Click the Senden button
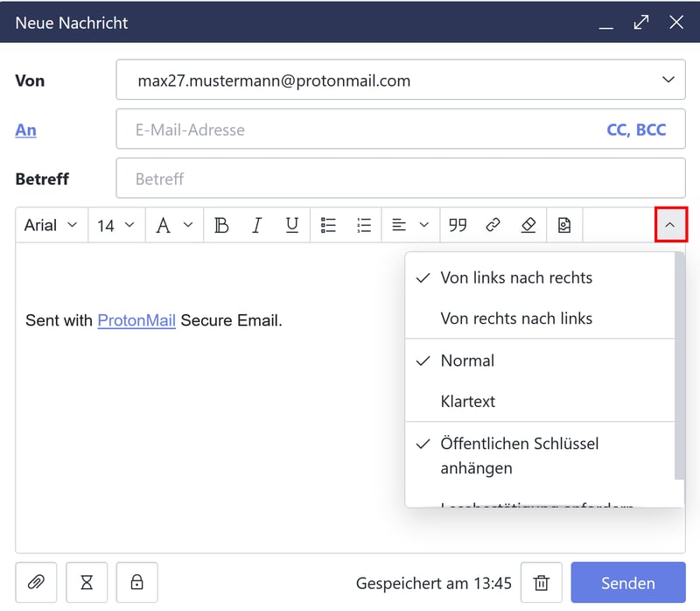Screen dimensions: 700x611 [x=627, y=583]
